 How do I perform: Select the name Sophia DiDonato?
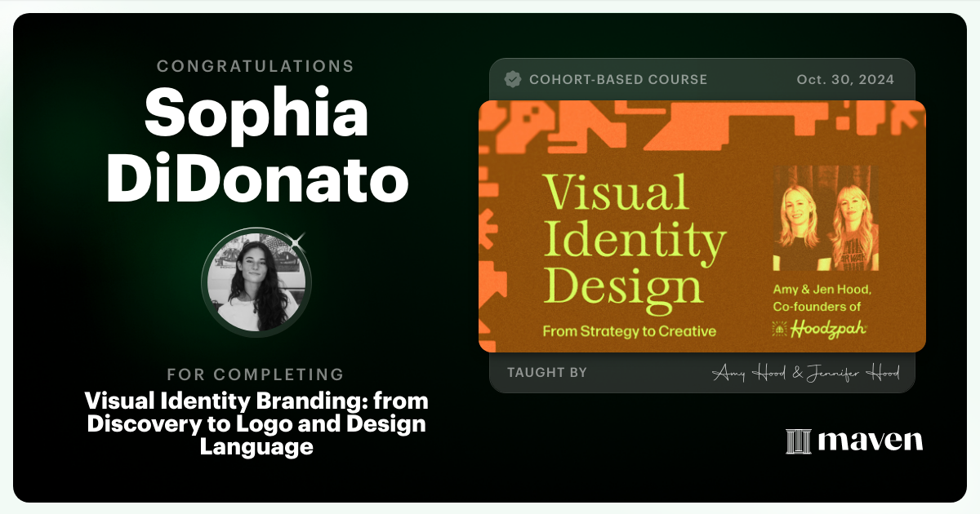pos(256,147)
